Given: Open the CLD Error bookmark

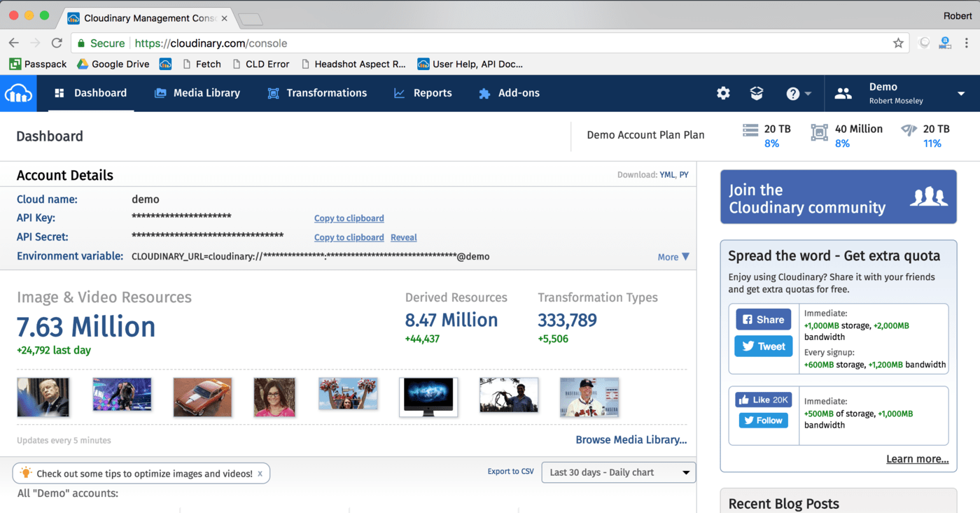Looking at the screenshot, I should click(260, 64).
